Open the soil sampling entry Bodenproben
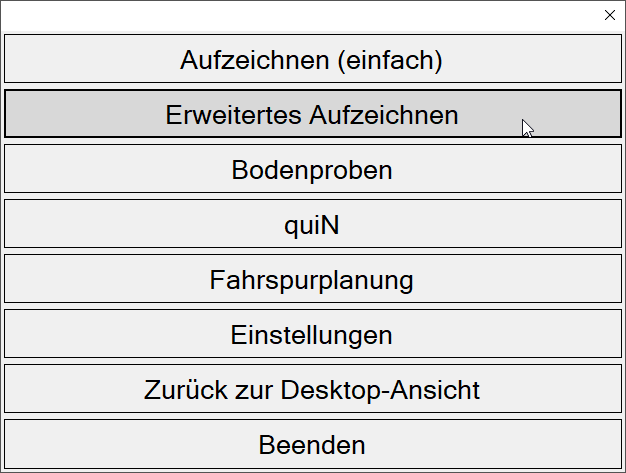Viewport: 626px width, 473px height. coord(312,170)
